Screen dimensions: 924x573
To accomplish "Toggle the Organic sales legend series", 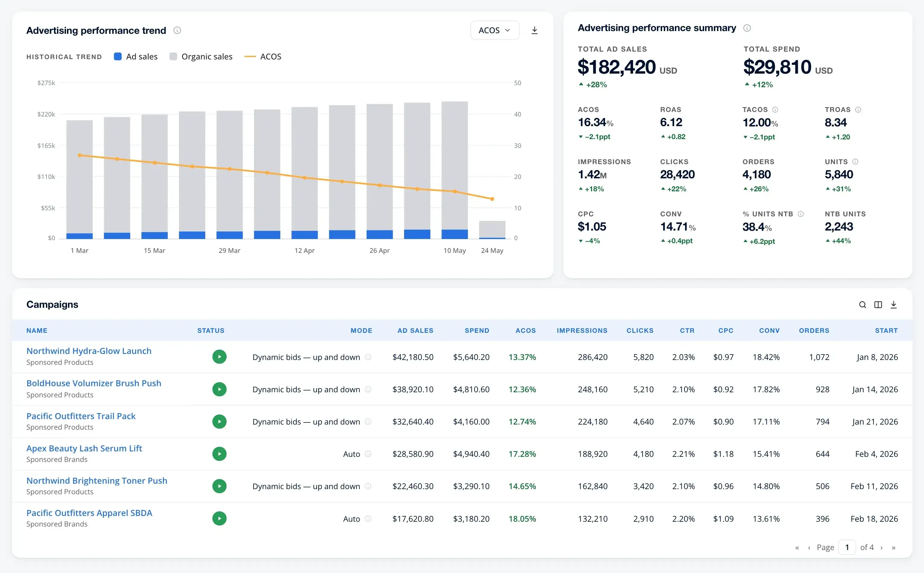I will [x=201, y=56].
